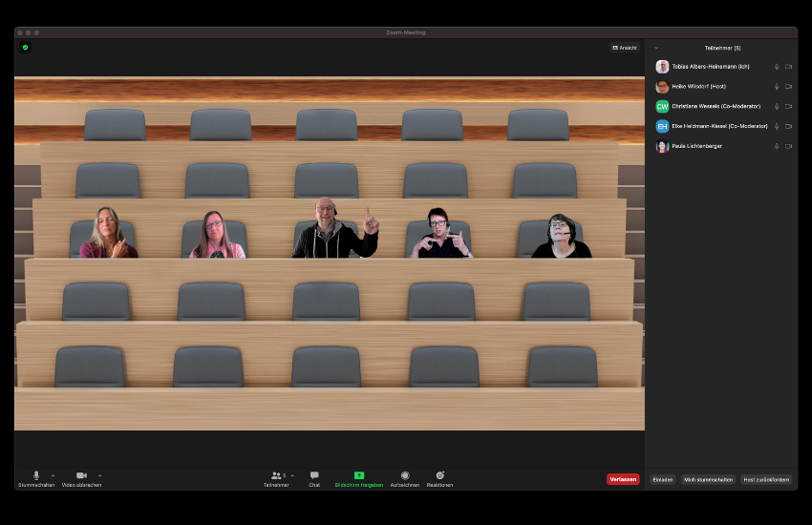
Task: Share screen with the Bildschirm freigeben button
Action: click(359, 479)
